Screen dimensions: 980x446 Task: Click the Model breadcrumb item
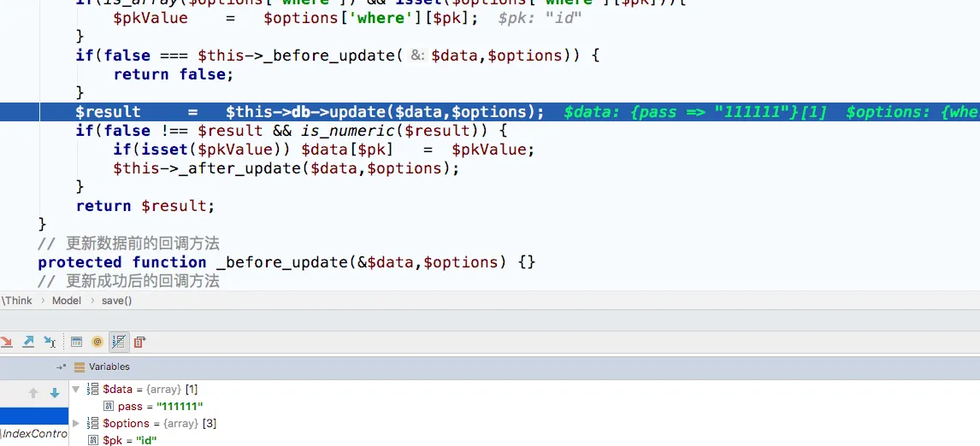[67, 301]
